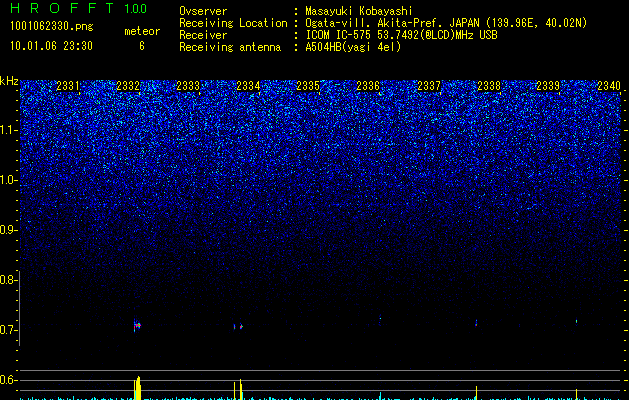
Task: Click the meteor echo spot near 2334
Action: point(241,327)
